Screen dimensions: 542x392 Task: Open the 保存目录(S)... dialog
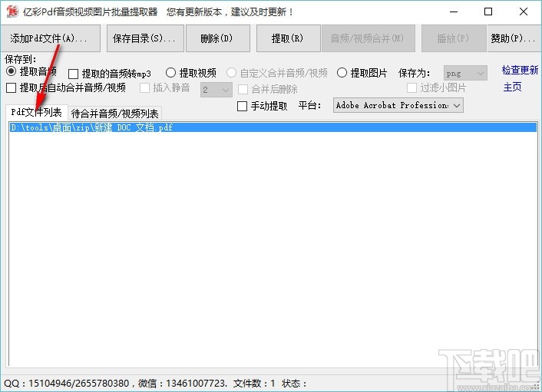tap(144, 38)
